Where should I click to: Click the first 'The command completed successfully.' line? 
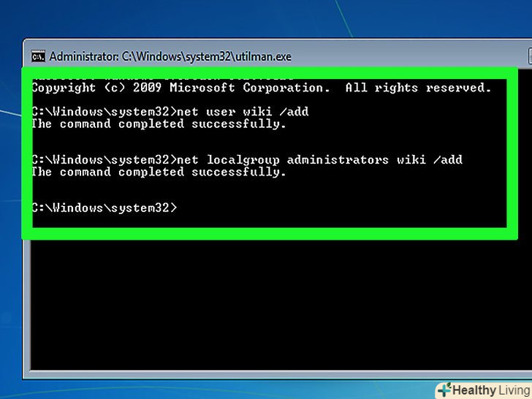click(159, 123)
